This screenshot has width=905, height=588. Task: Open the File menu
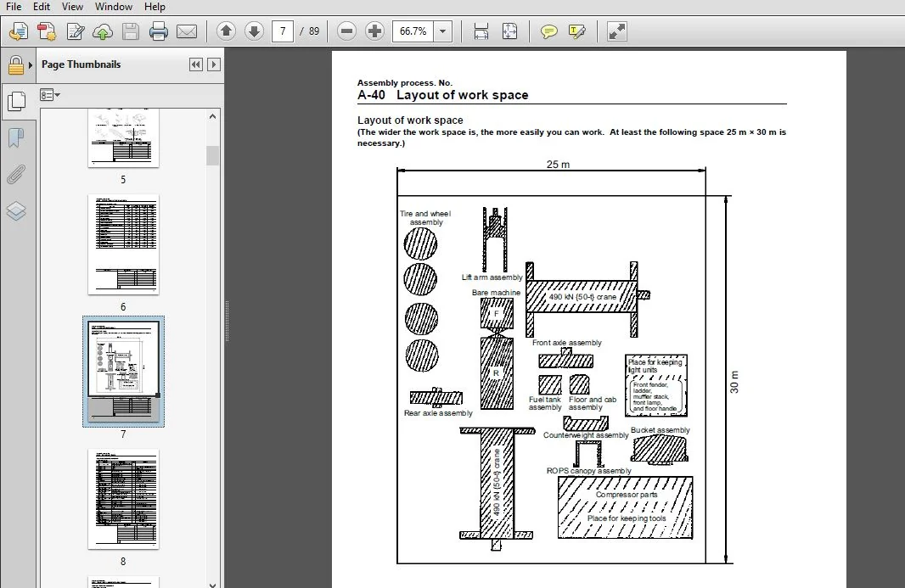click(14, 7)
